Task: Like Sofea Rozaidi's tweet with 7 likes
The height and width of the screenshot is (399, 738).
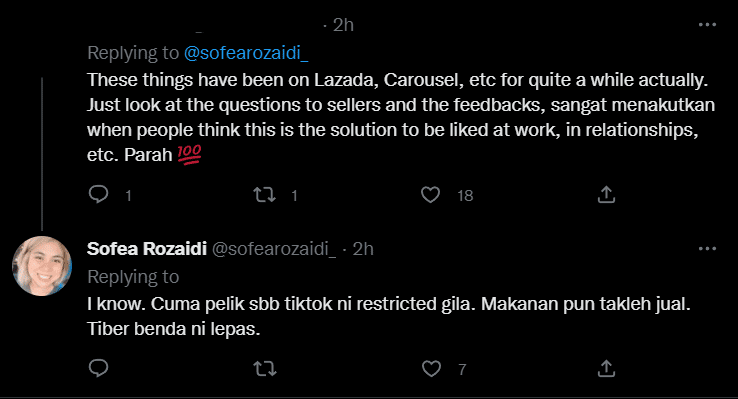Action: pos(431,368)
